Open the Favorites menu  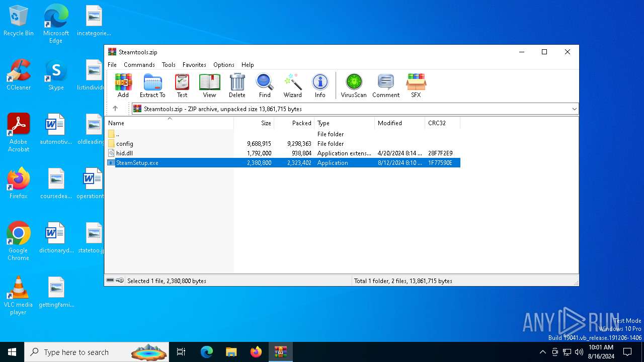[194, 65]
